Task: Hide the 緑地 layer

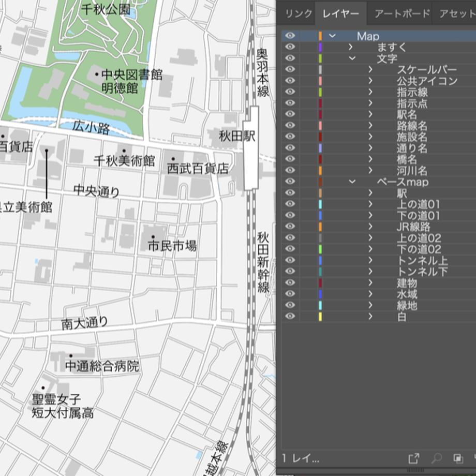Action: 290,305
